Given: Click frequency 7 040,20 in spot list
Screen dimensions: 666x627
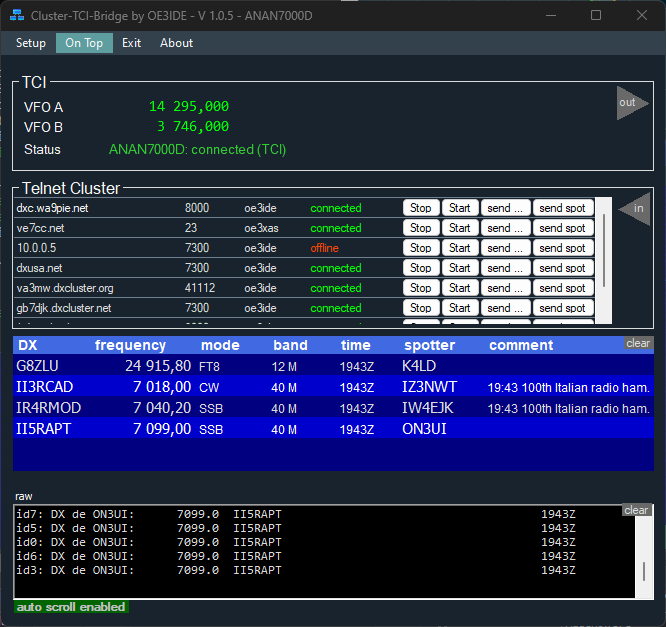Looking at the screenshot, I should click(162, 408).
